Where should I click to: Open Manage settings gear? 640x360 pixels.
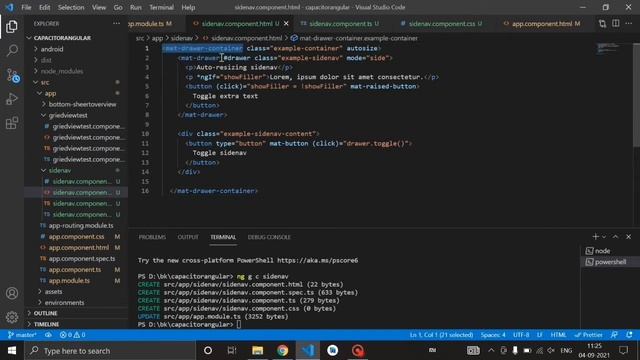[x=12, y=317]
